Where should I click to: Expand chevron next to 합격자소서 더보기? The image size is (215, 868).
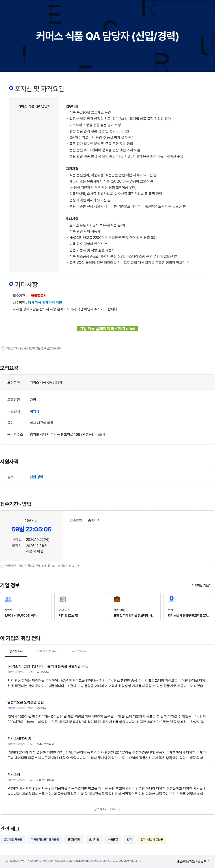click(120, 810)
